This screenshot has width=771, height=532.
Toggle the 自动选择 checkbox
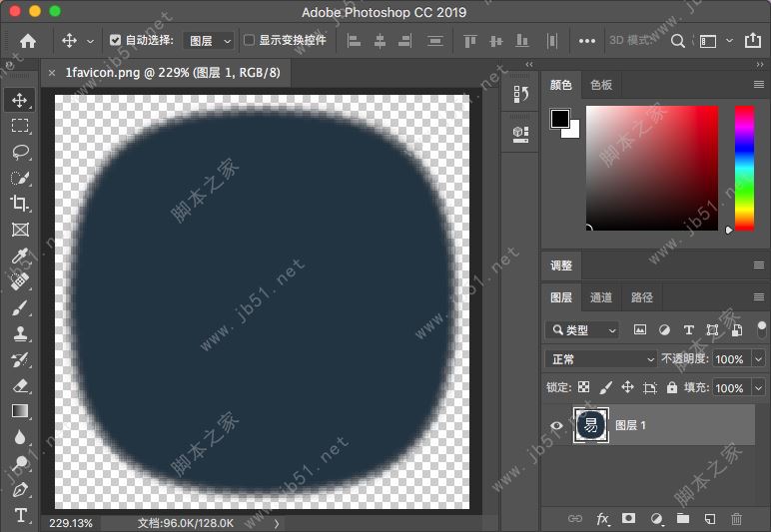[115, 40]
